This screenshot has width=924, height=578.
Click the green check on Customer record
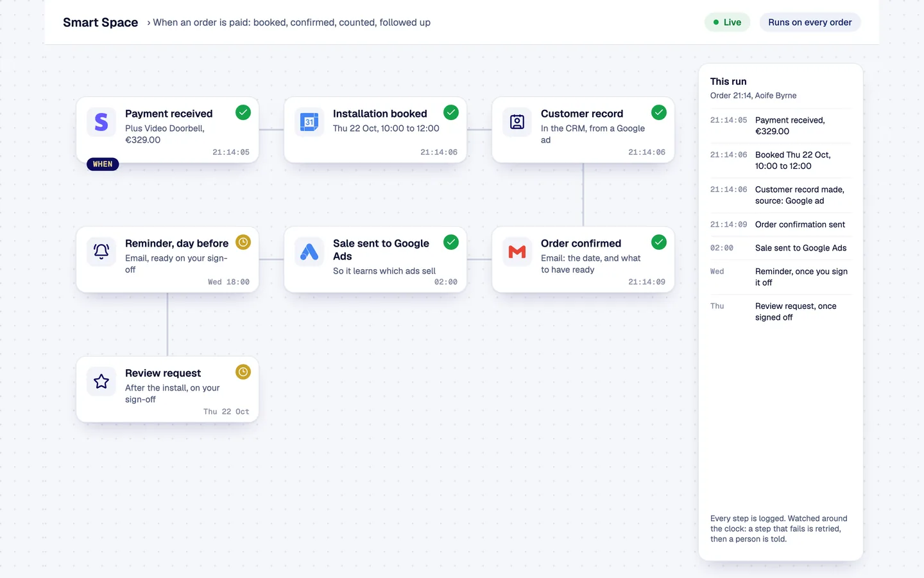tap(659, 112)
